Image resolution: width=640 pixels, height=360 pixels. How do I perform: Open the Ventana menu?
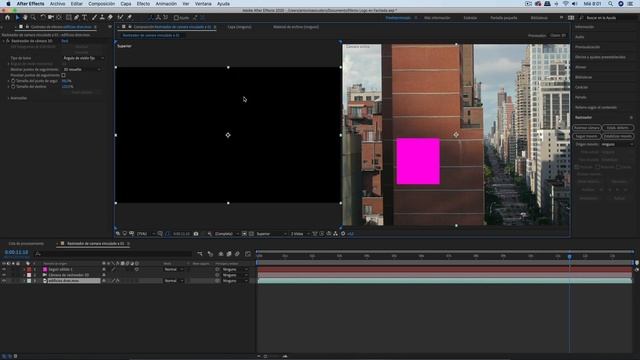(203, 4)
